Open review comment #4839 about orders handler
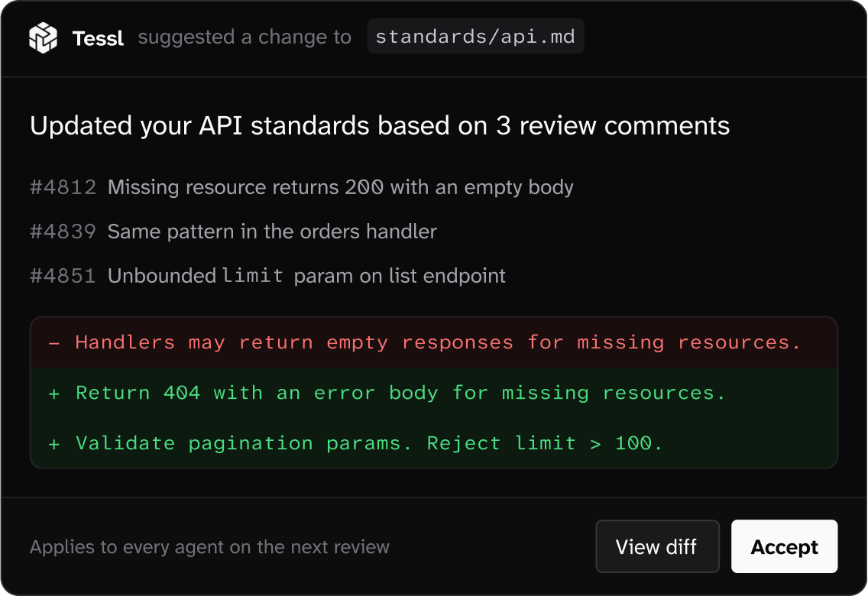Viewport: 868px width, 596px height. [x=234, y=232]
